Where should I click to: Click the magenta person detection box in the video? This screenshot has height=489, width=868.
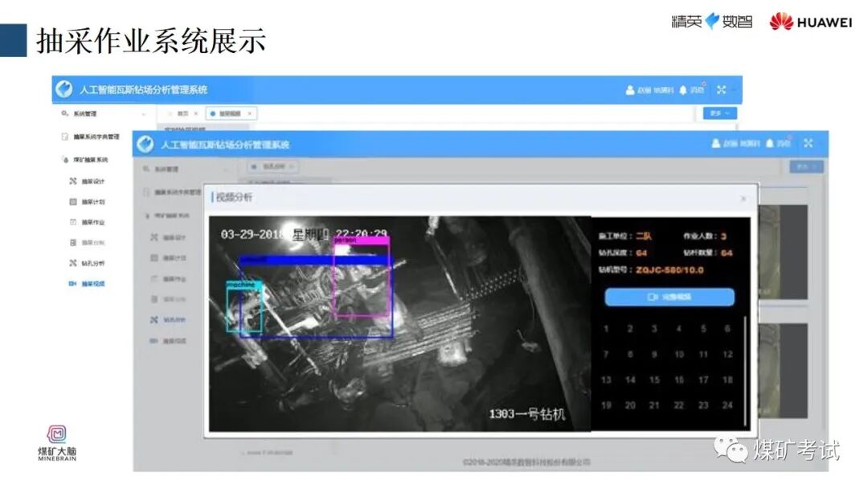[x=362, y=277]
